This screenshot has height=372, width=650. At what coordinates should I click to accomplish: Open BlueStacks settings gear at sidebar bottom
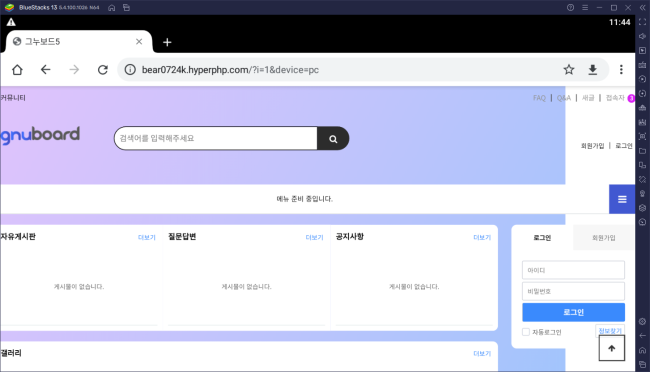(643, 321)
